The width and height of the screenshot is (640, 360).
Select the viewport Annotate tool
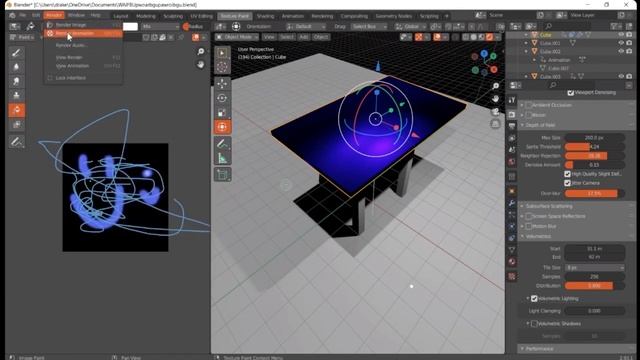222,144
